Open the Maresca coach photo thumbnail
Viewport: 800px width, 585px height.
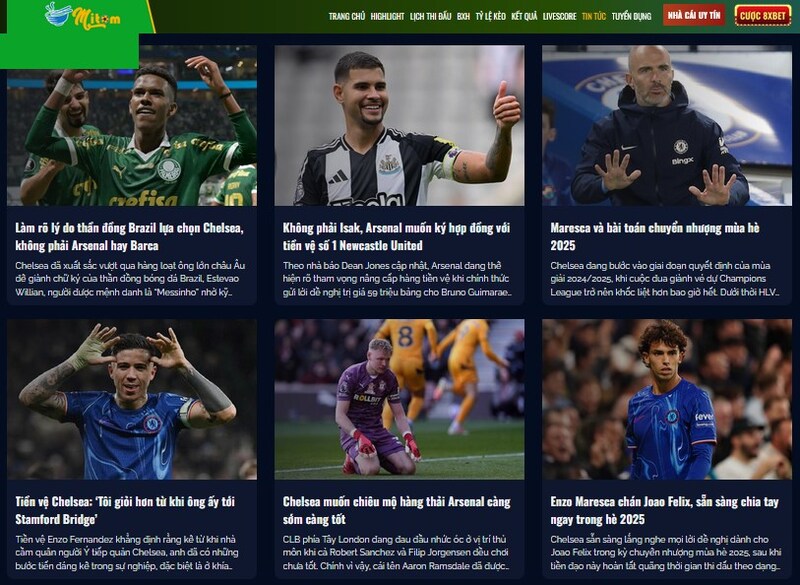pos(667,125)
